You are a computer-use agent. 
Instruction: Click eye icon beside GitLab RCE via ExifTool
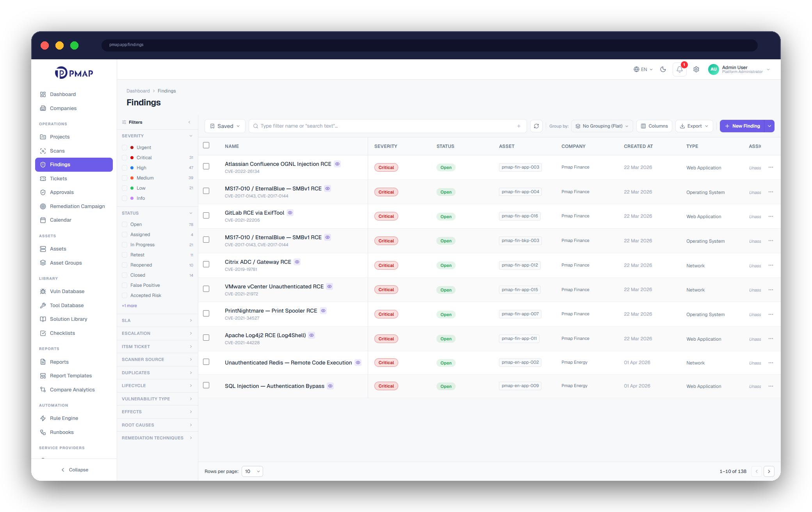290,213
